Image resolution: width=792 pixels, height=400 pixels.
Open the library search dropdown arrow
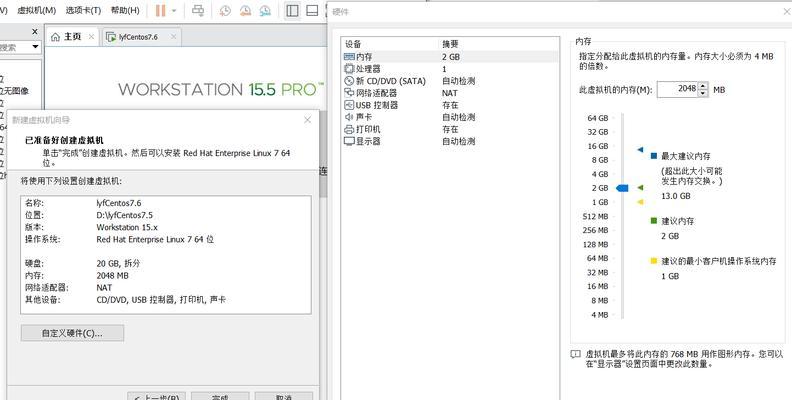(35, 47)
